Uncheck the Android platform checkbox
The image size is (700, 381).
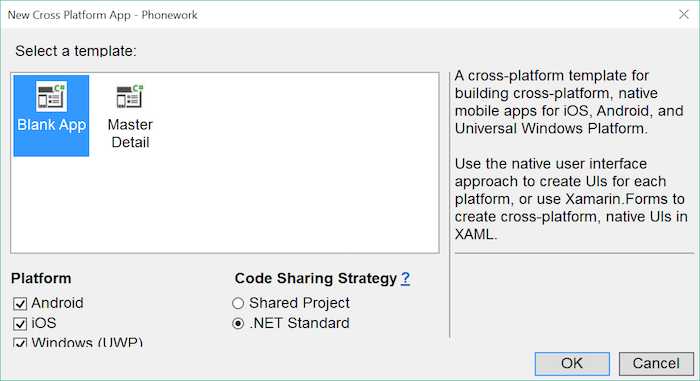coord(20,304)
